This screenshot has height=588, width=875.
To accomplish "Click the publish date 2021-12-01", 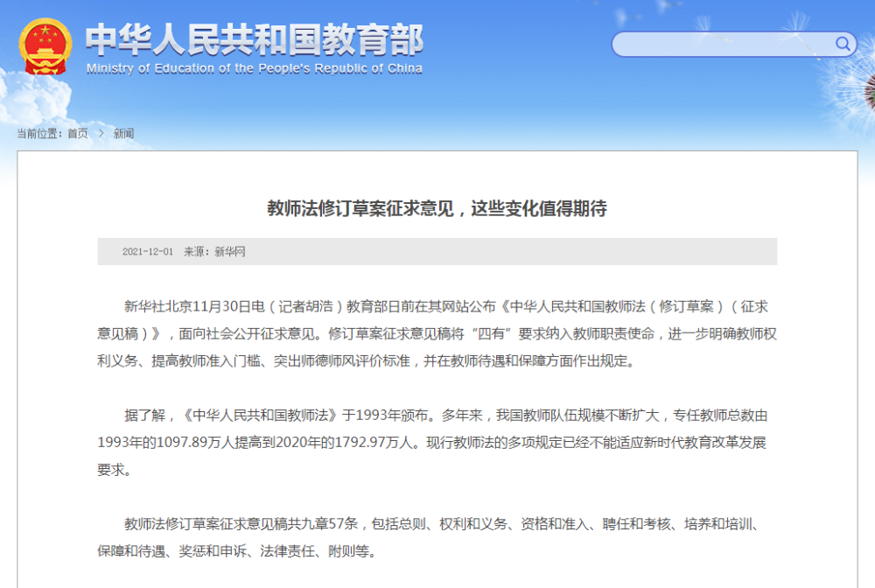I will click(148, 252).
